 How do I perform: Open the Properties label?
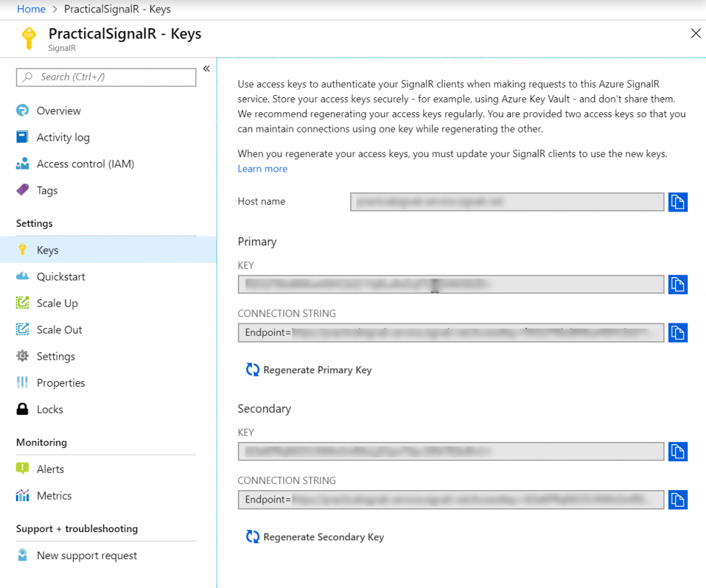(x=61, y=383)
